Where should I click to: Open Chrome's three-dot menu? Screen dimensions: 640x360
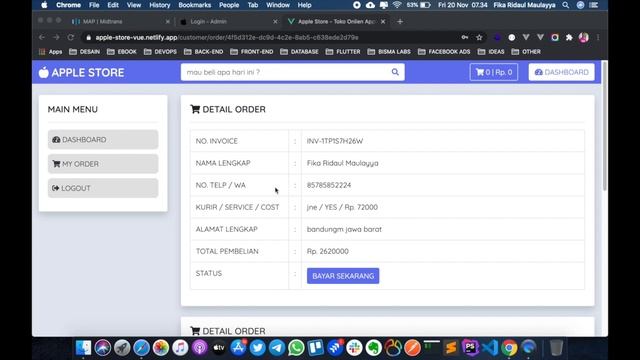coord(598,38)
